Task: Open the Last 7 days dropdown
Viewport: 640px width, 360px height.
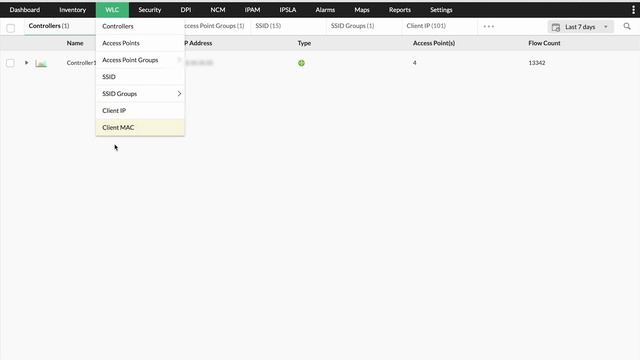Action: pos(580,27)
